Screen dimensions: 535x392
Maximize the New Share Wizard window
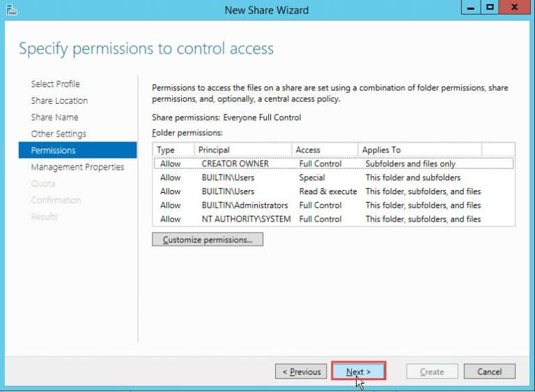tap(490, 8)
